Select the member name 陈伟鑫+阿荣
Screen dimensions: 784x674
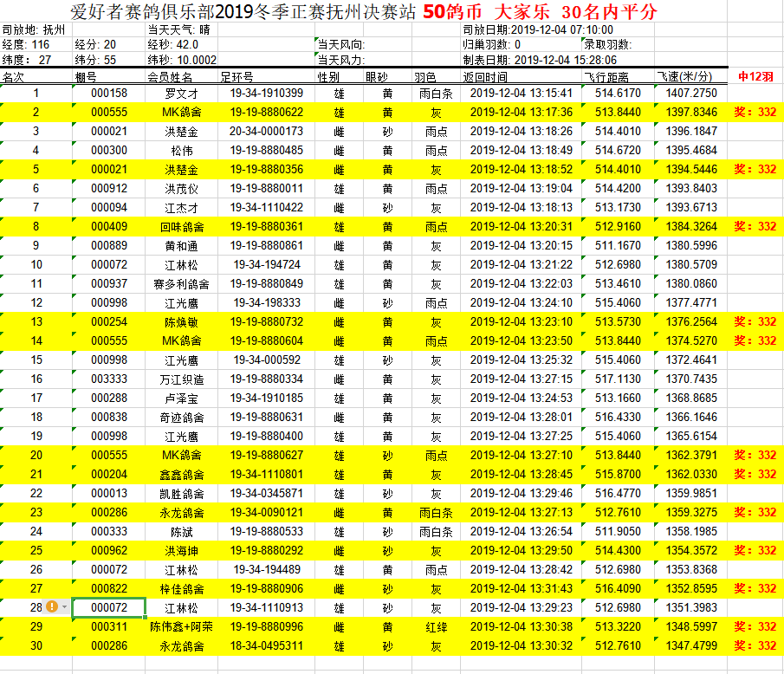click(182, 627)
